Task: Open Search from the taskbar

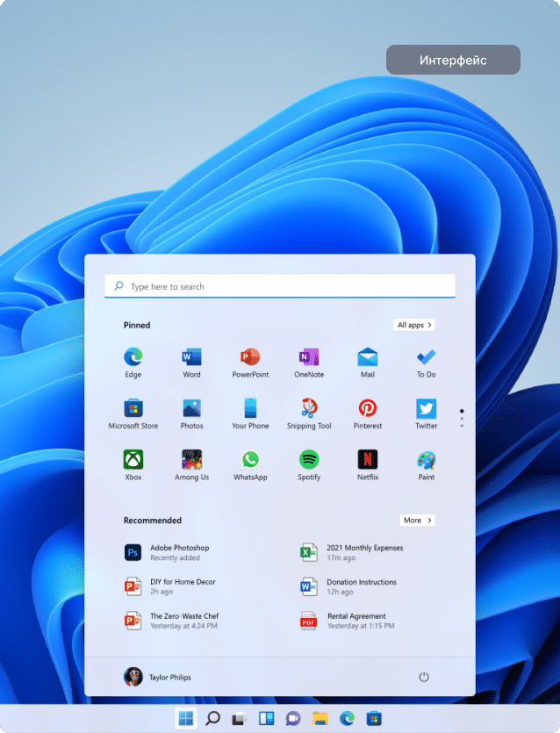Action: (212, 718)
